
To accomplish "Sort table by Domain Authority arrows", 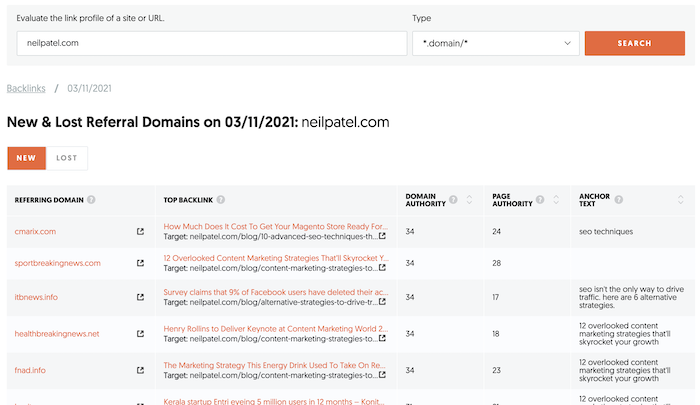I will 469,200.
